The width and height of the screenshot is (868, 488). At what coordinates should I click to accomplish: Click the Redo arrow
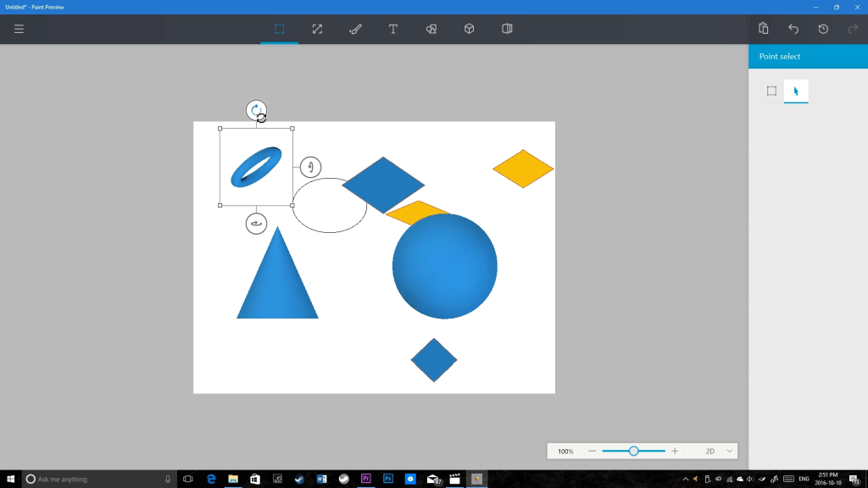pos(853,29)
